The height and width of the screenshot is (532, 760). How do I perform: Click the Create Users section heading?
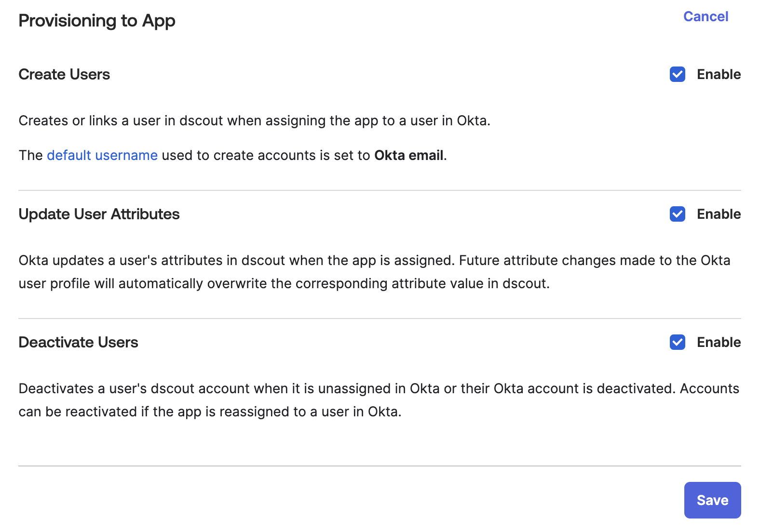click(x=64, y=74)
